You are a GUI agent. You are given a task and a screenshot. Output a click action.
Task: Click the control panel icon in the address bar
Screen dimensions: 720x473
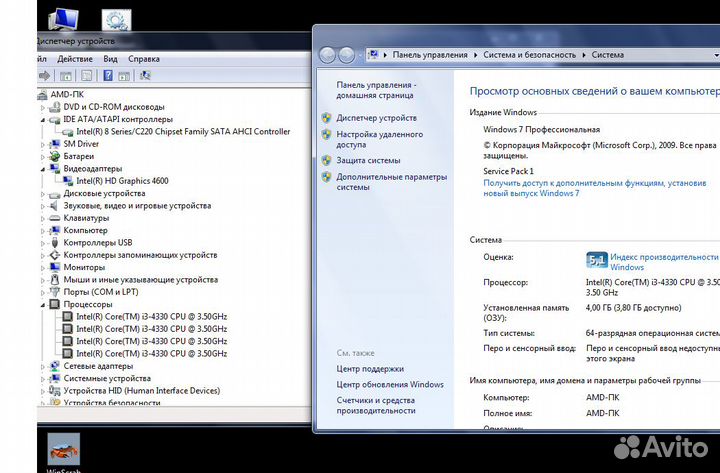[374, 55]
